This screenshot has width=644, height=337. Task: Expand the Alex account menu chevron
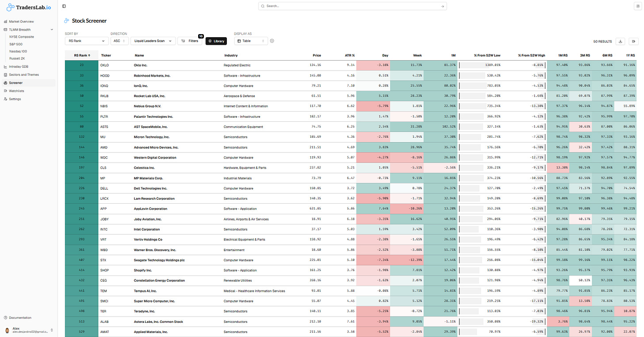tap(52, 330)
